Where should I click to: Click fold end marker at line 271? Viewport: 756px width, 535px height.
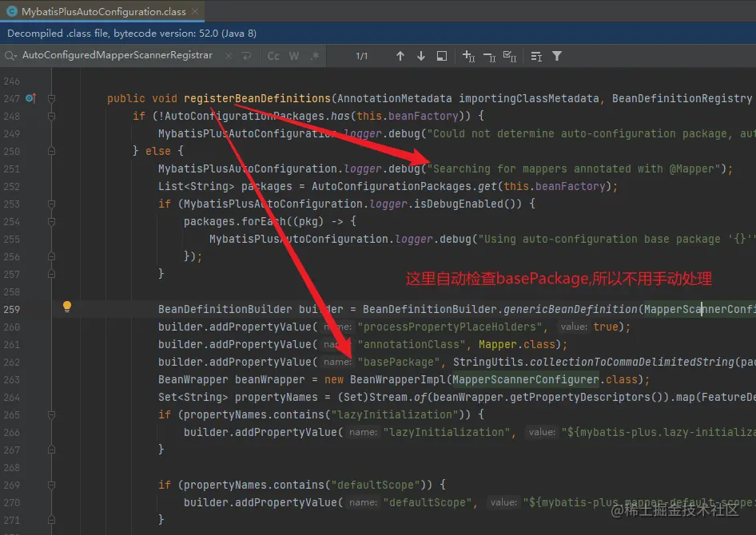(52, 520)
